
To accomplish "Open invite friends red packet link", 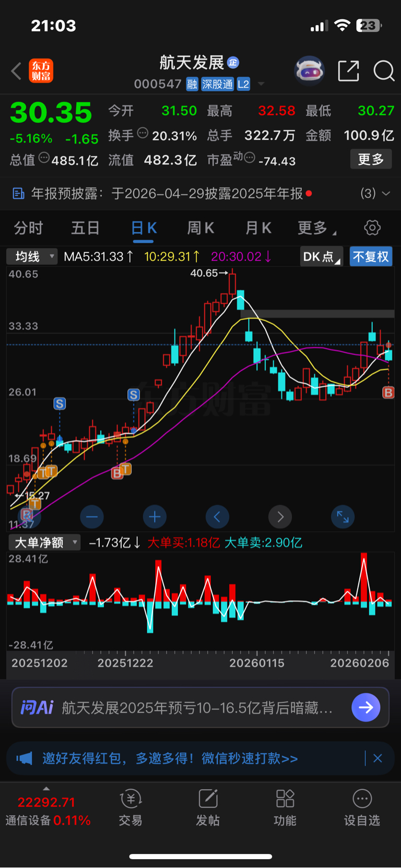I will pyautogui.click(x=170, y=758).
